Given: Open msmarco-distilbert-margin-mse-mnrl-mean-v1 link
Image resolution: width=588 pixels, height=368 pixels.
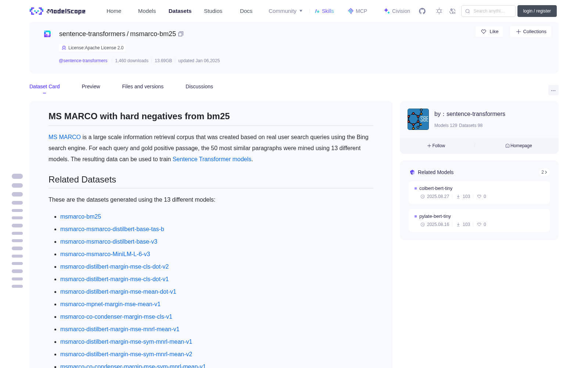Looking at the screenshot, I should 120,329.
